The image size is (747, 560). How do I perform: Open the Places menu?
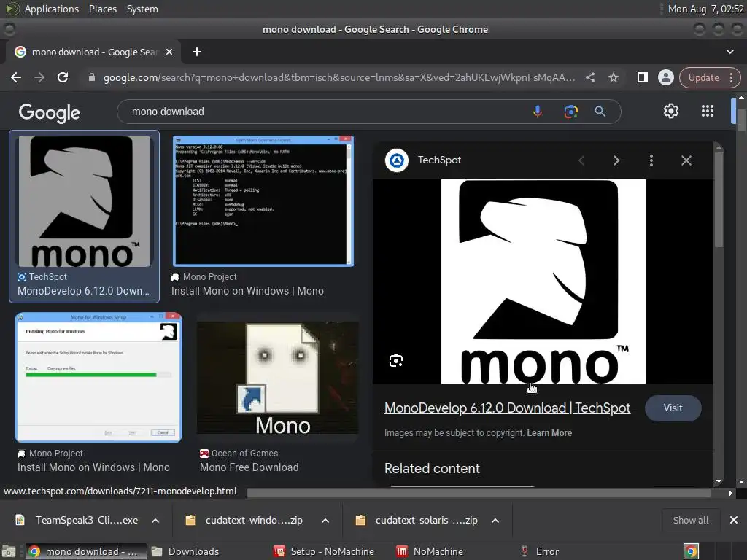(x=103, y=9)
